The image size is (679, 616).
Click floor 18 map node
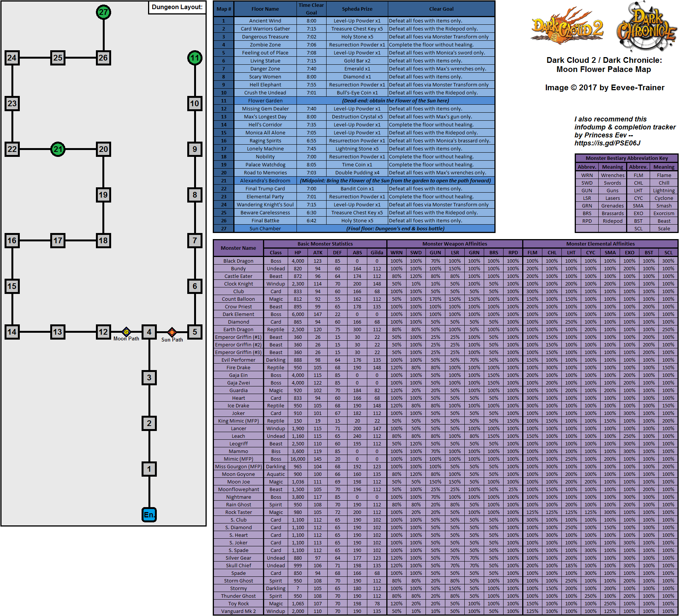[x=104, y=241]
